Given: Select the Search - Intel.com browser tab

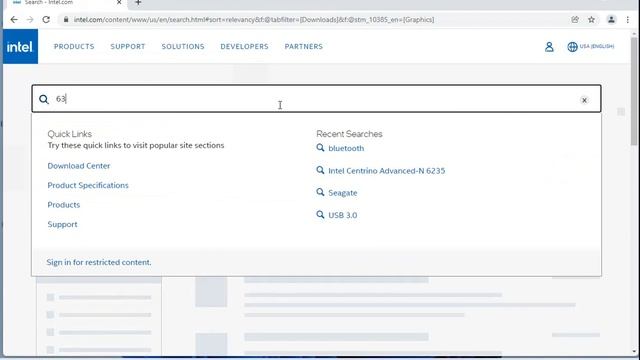Looking at the screenshot, I should pos(65,3).
